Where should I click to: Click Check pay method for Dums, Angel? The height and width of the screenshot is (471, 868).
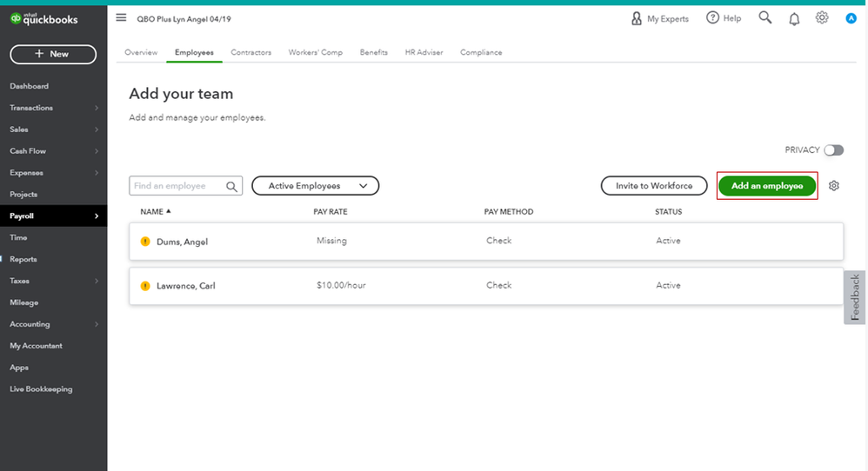tap(498, 241)
